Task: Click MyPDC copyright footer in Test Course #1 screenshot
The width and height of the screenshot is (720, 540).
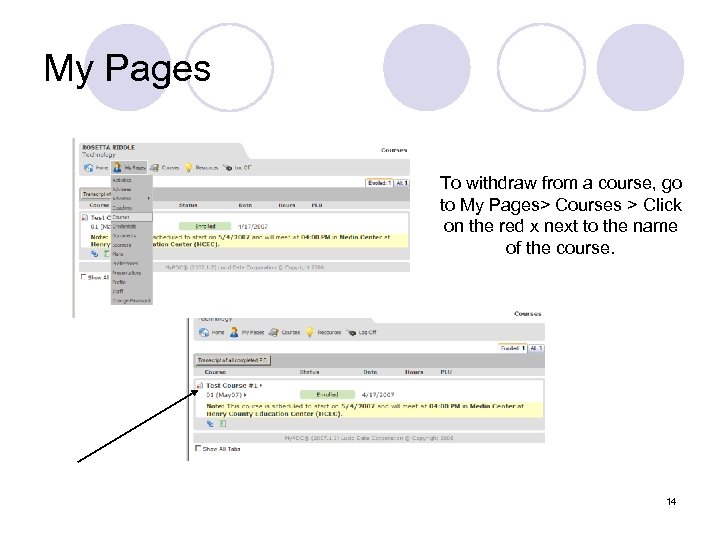Action: (x=369, y=438)
